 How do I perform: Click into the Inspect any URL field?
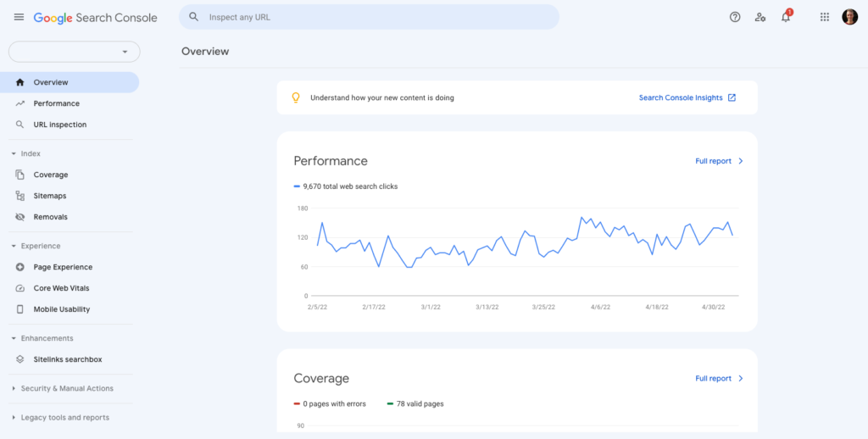point(369,17)
